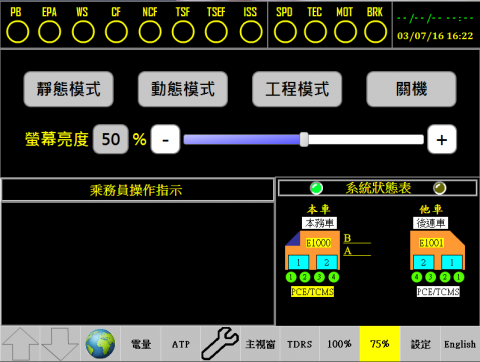
Task: Click green circle 3 under car E1000
Action: (x=319, y=277)
